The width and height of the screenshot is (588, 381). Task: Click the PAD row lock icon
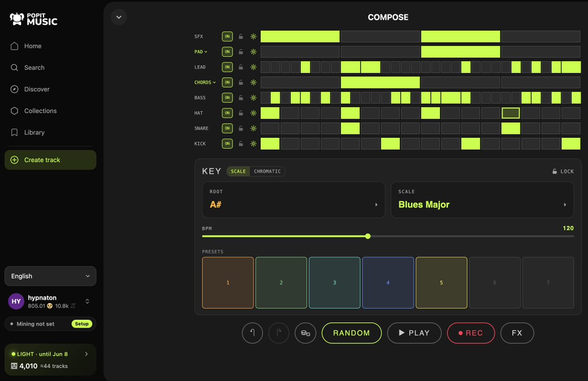pyautogui.click(x=241, y=52)
